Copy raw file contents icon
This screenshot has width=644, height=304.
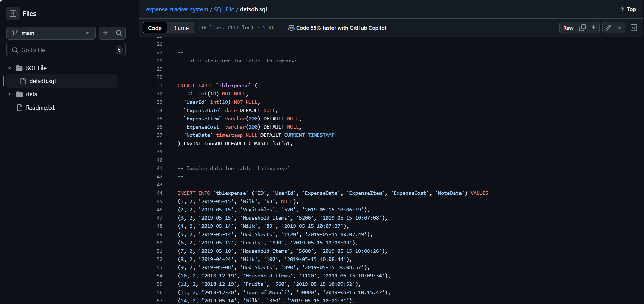pyautogui.click(x=582, y=28)
